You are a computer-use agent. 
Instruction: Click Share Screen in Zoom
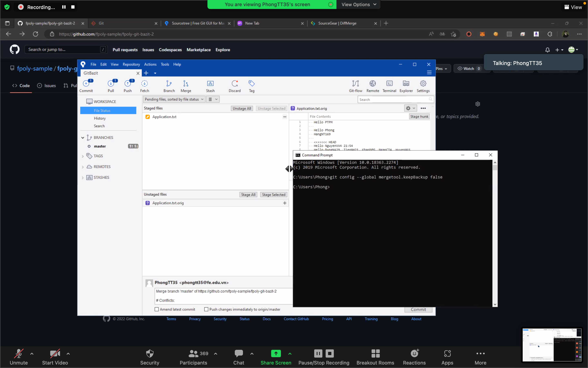[x=276, y=357]
